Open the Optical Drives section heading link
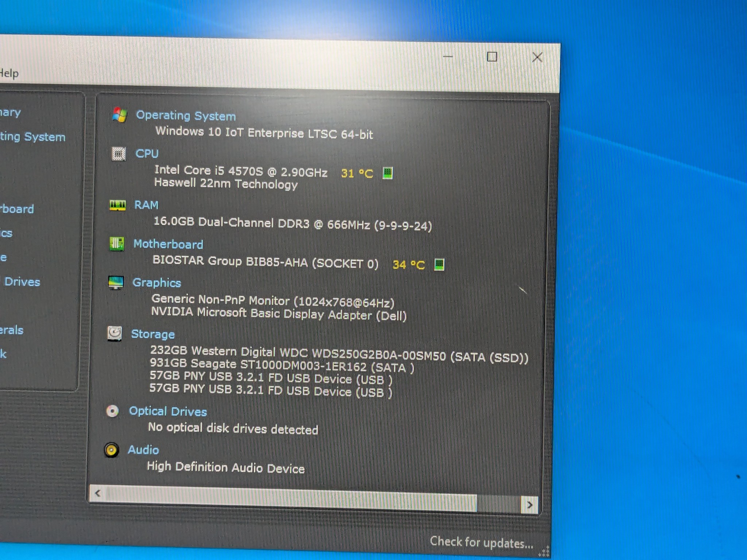 pyautogui.click(x=168, y=412)
